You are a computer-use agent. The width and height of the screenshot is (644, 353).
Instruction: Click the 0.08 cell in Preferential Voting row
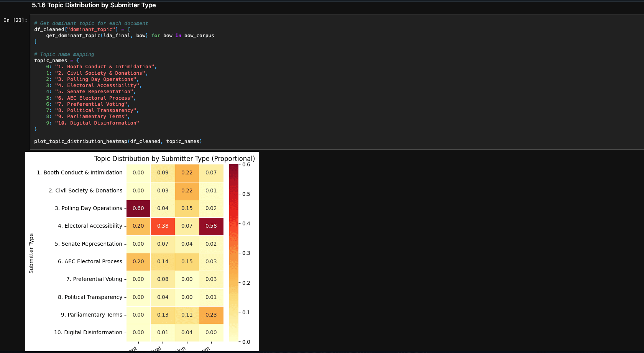(x=163, y=279)
